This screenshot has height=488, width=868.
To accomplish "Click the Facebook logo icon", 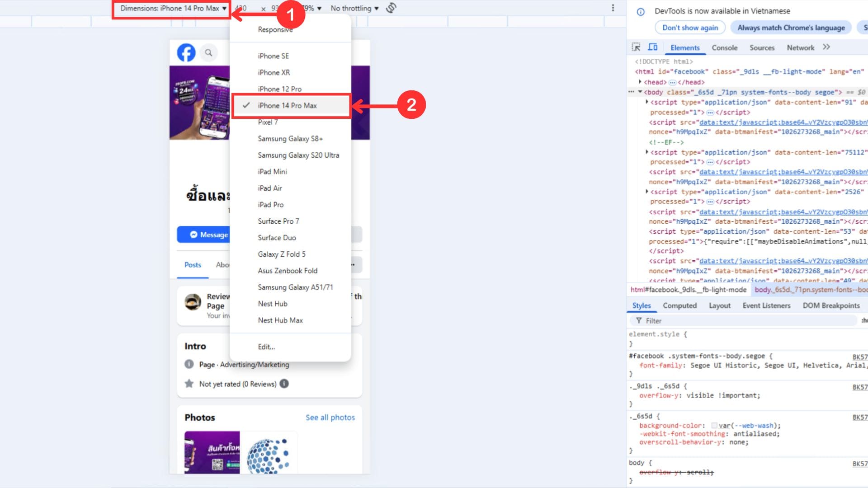I will click(x=186, y=53).
